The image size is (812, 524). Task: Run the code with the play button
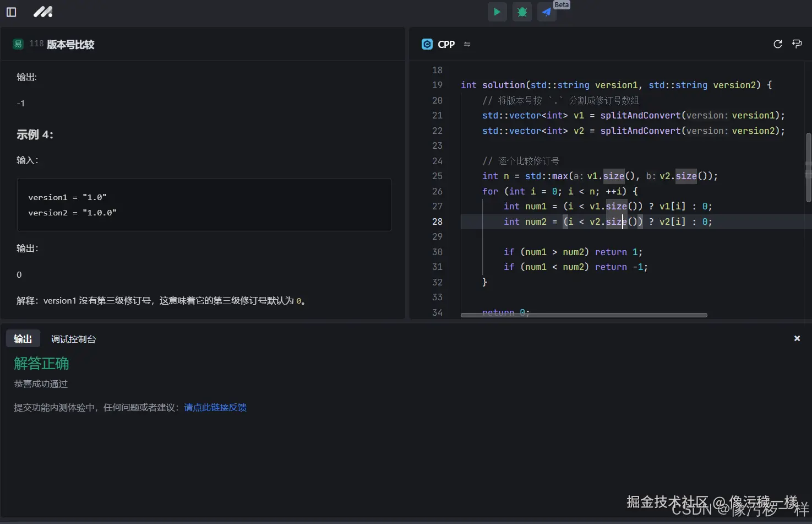click(x=497, y=12)
